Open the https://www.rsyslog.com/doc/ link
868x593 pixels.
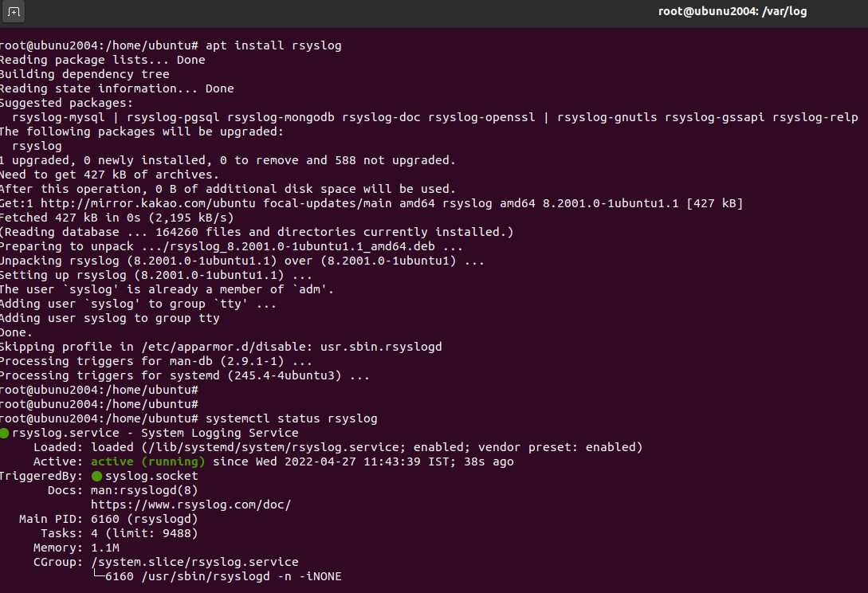pos(191,505)
